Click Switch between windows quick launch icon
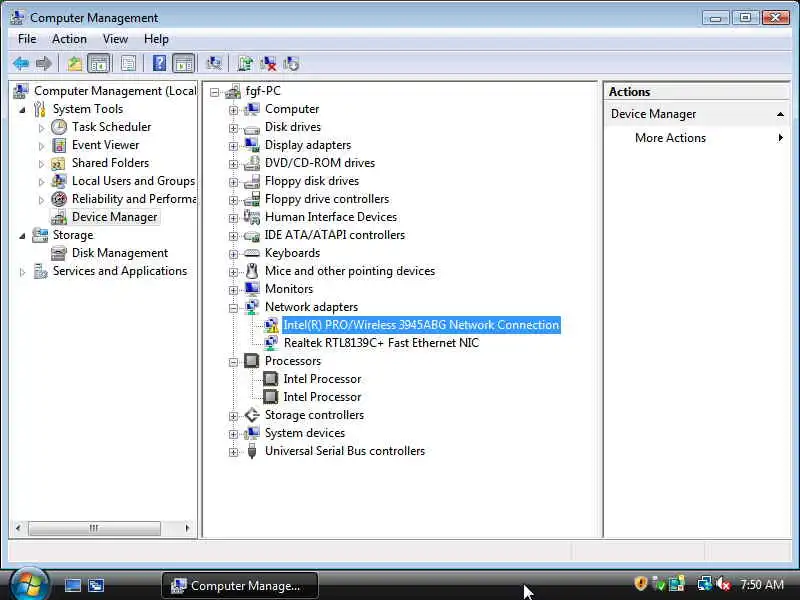800x600 pixels. (x=96, y=586)
